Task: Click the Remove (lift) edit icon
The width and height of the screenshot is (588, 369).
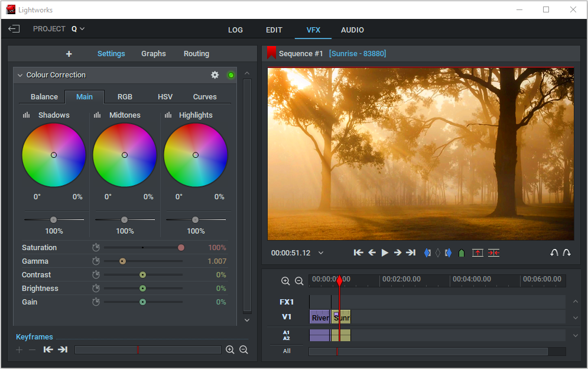Action: [477, 253]
